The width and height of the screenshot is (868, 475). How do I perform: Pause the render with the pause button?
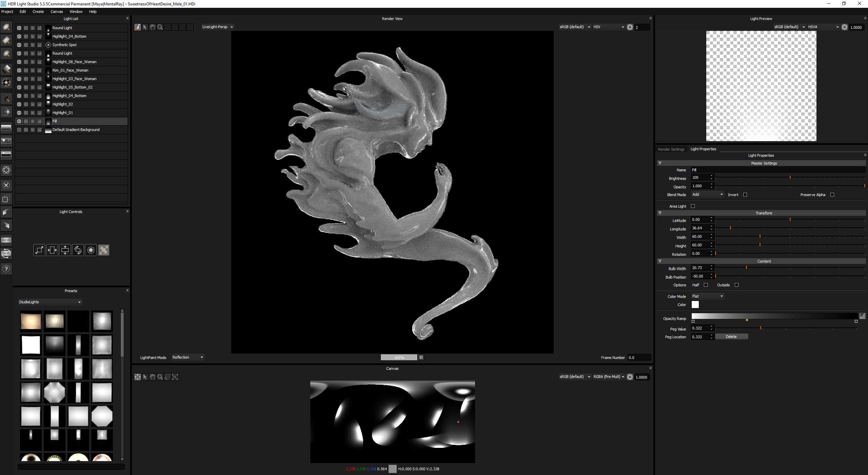tap(421, 357)
